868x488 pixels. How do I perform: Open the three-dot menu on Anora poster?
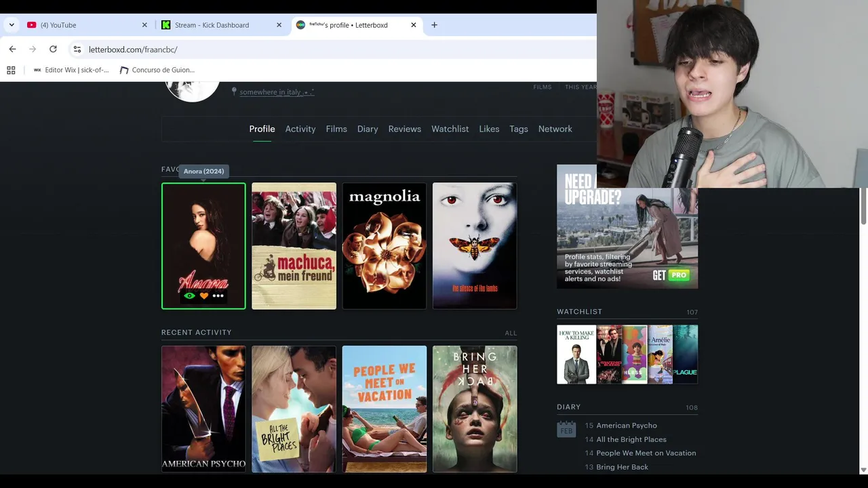(x=218, y=296)
